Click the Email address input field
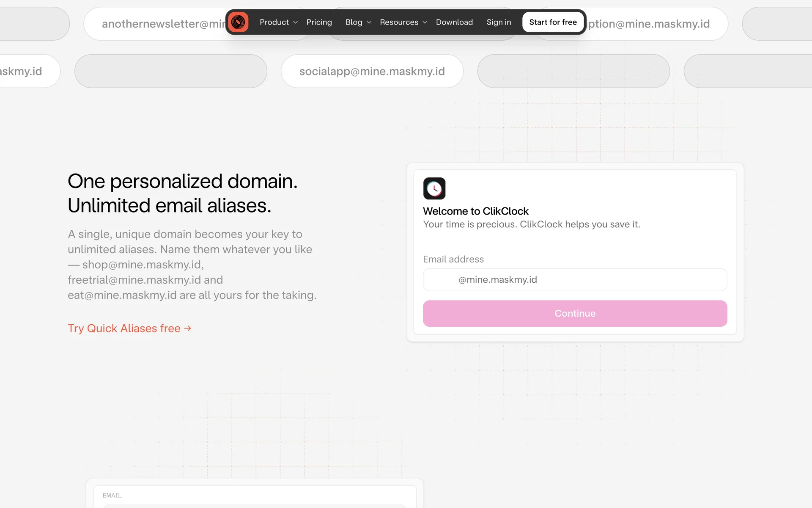Viewport: 812px width, 508px height. (x=574, y=279)
